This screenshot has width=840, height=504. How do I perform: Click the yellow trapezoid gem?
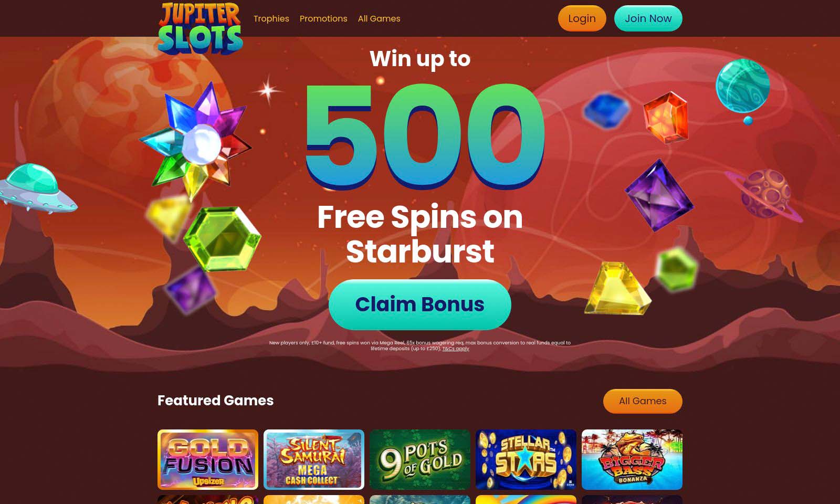(617, 288)
